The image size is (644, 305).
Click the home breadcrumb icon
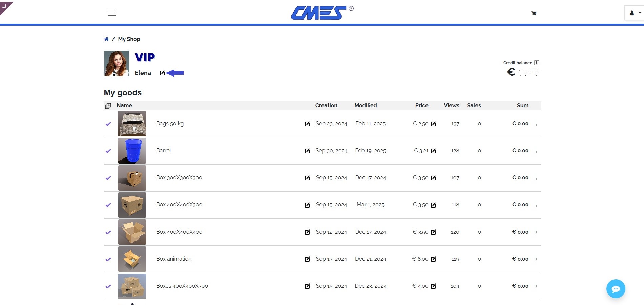coord(106,39)
